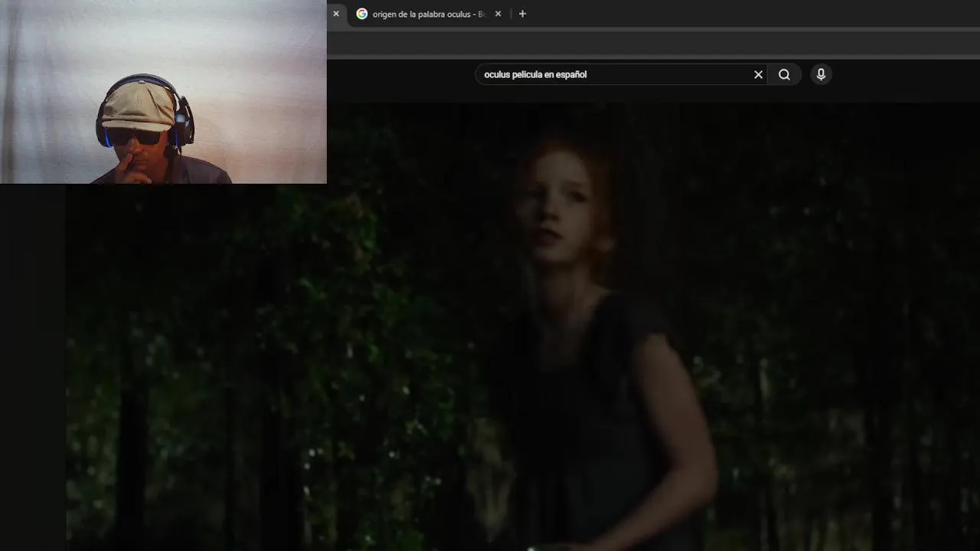Start voice search with microphone icon
This screenshot has height=551, width=980.
[821, 74]
